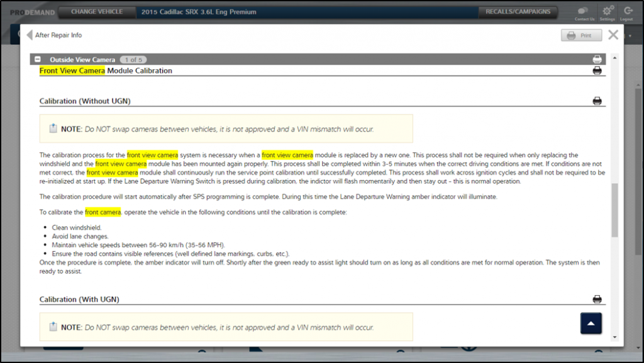Go back using the After Repair Info arrow
Screen dimensions: 644x363
tap(30, 35)
